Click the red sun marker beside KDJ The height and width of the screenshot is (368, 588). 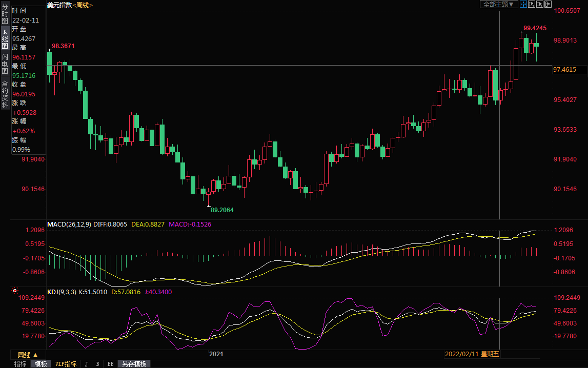pos(14,291)
